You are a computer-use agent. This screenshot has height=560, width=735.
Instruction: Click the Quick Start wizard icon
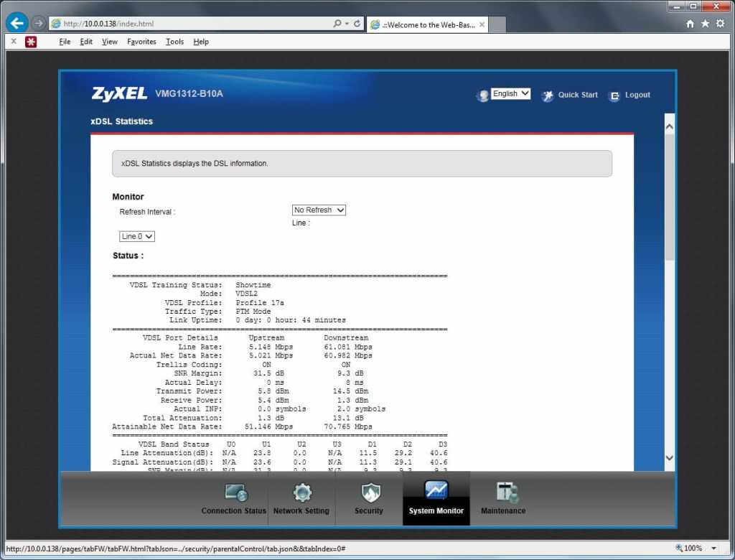click(548, 95)
